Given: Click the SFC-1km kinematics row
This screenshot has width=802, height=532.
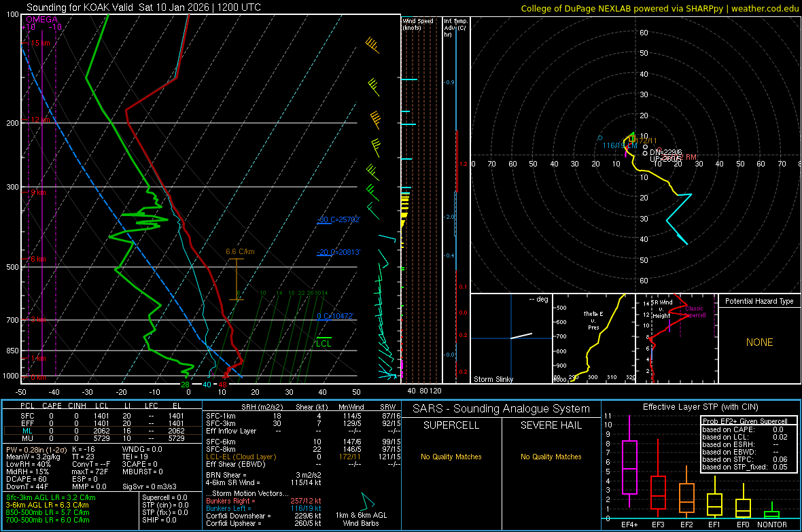Looking at the screenshot, I should pyautogui.click(x=303, y=416).
